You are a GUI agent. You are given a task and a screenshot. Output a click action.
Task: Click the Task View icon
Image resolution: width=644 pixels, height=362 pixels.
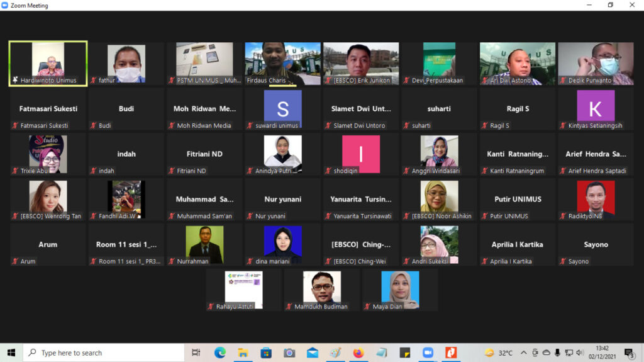(196, 353)
